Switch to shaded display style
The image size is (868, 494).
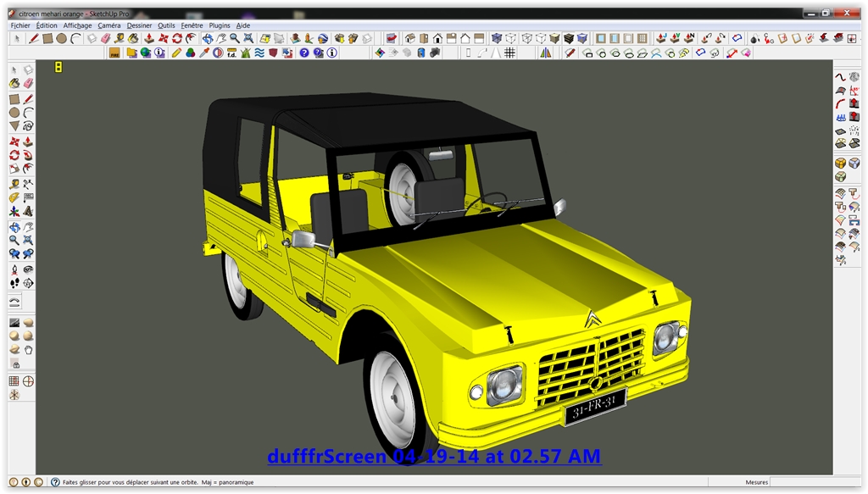click(x=554, y=38)
